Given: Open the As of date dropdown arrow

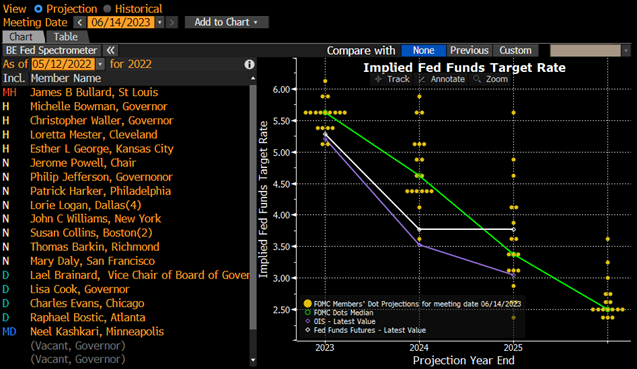Looking at the screenshot, I should click(x=100, y=64).
